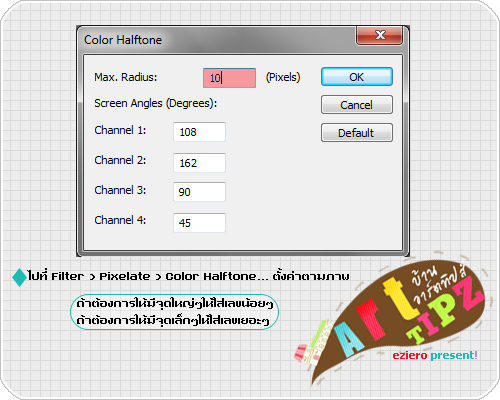Click the eziero present! text

click(435, 355)
